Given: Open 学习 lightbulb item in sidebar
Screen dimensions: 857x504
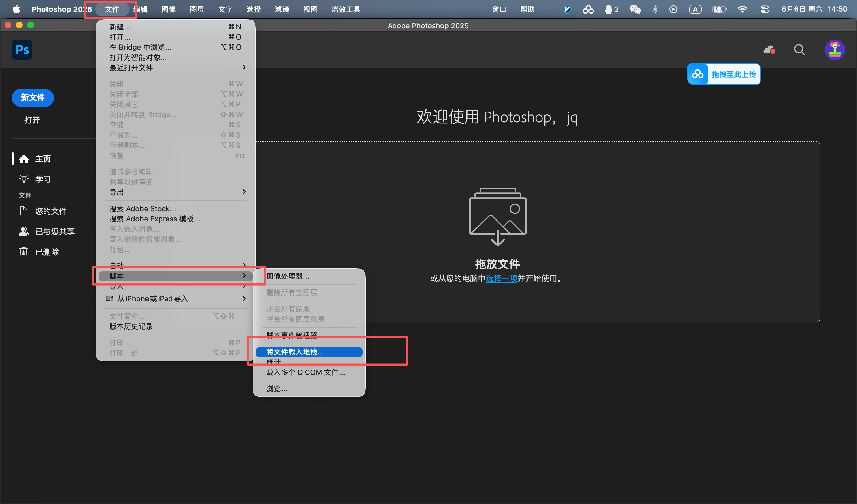Looking at the screenshot, I should pyautogui.click(x=35, y=179).
